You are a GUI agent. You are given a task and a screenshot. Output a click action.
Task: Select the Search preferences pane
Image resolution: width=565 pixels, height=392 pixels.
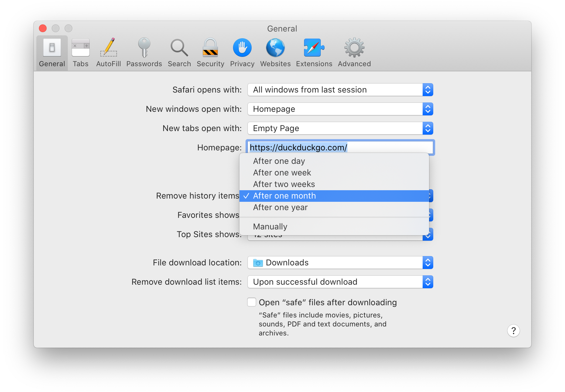tap(179, 51)
